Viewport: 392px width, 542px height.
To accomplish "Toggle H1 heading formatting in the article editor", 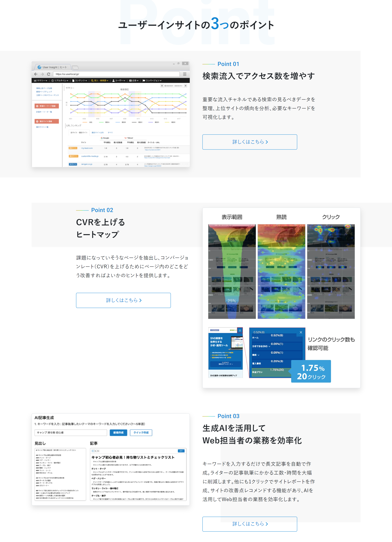I will 93,451.
